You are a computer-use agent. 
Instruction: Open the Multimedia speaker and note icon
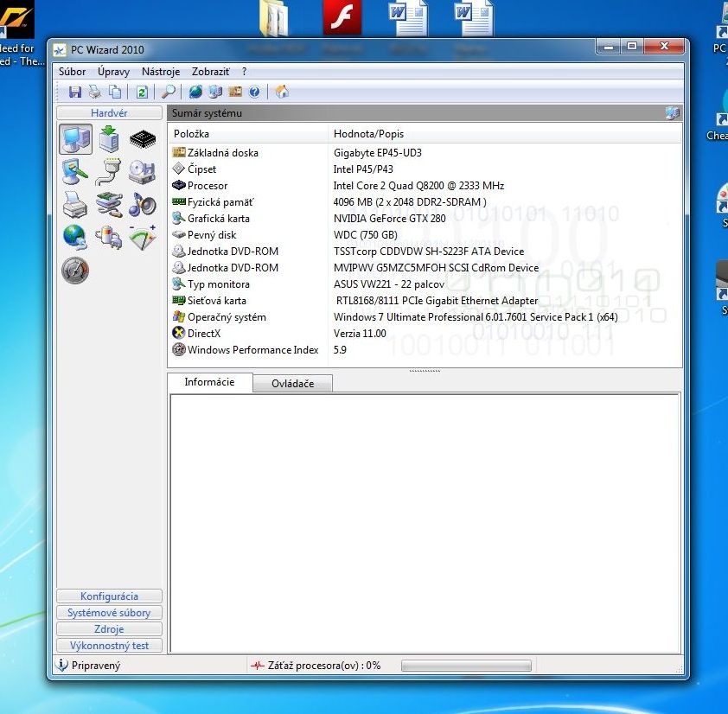tap(143, 204)
